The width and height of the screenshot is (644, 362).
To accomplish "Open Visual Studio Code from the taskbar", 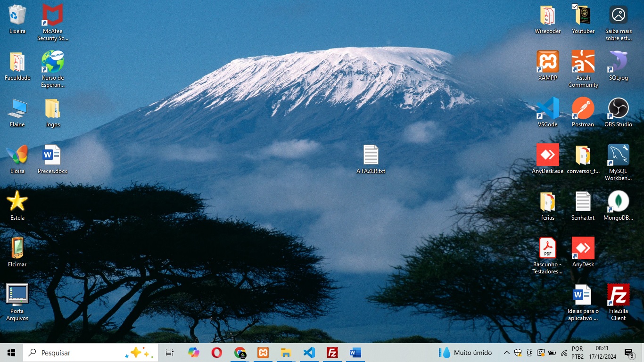I will point(309,353).
